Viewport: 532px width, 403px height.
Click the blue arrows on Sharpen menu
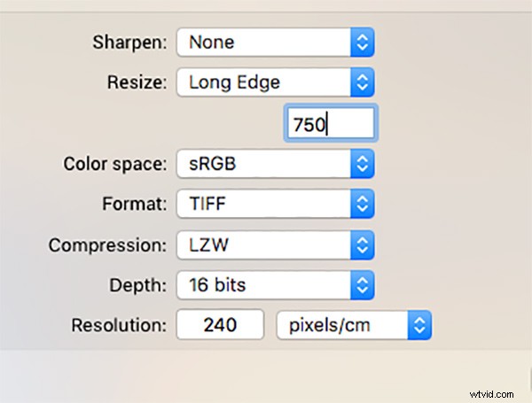coord(360,41)
